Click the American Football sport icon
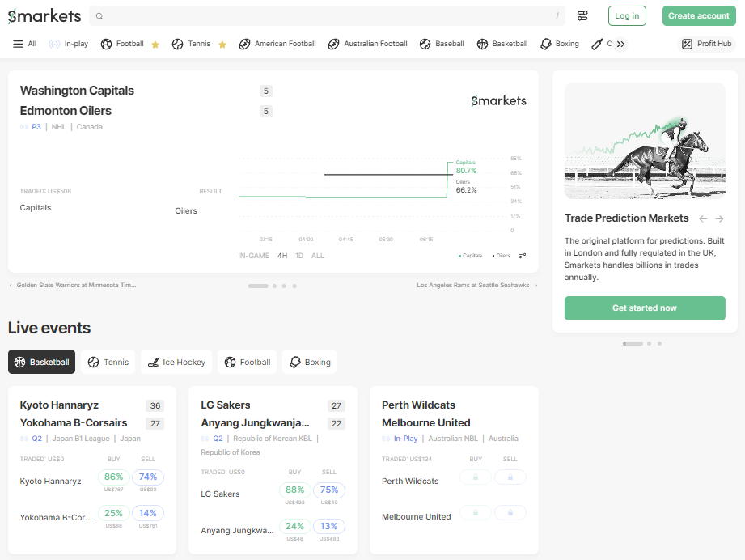Screen dimensions: 745x560 pos(245,43)
